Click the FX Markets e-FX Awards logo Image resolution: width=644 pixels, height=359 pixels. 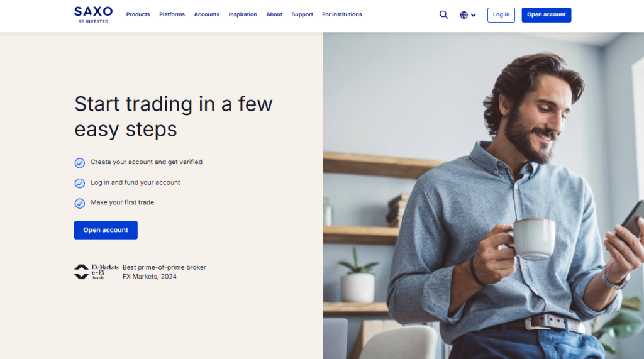click(96, 272)
